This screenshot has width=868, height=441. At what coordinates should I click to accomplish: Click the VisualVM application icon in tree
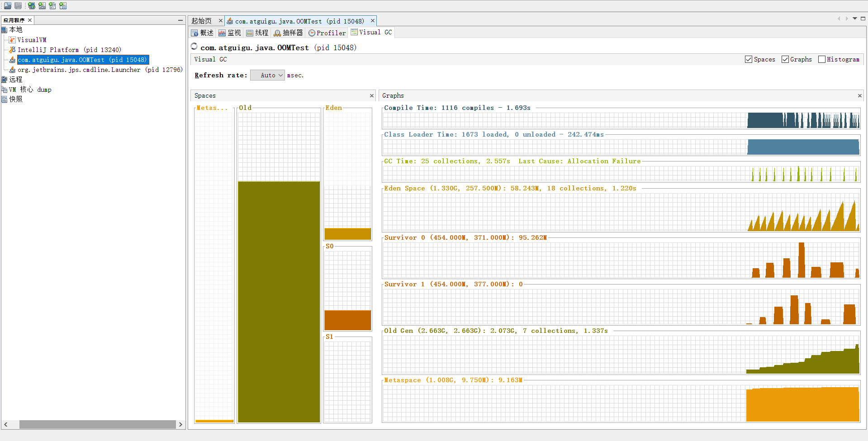pos(12,40)
